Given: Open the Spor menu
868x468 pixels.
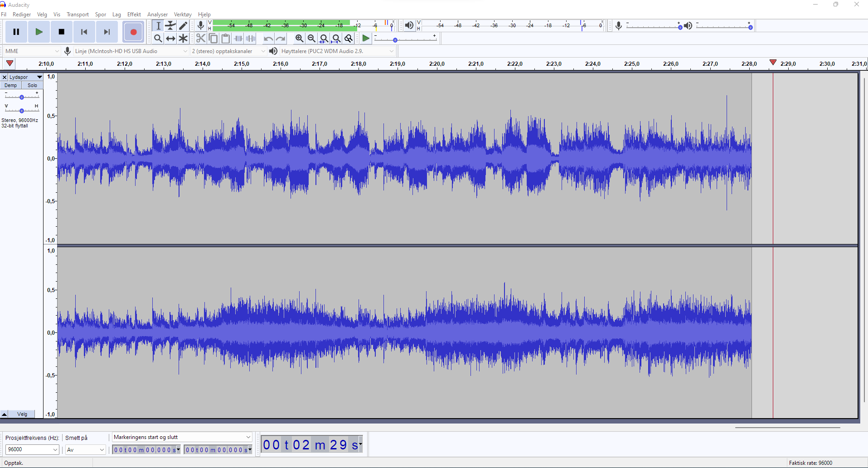Looking at the screenshot, I should (101, 15).
